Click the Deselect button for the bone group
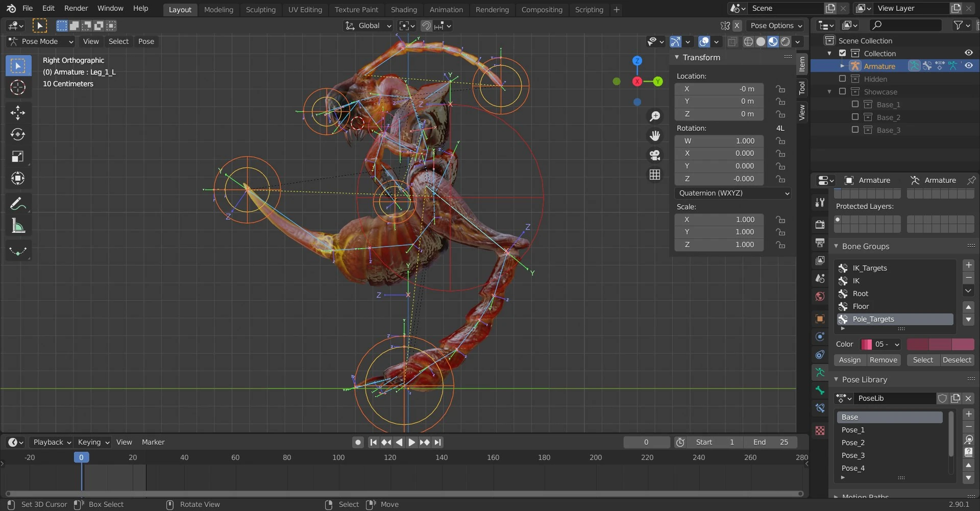The height and width of the screenshot is (511, 980). click(x=957, y=360)
